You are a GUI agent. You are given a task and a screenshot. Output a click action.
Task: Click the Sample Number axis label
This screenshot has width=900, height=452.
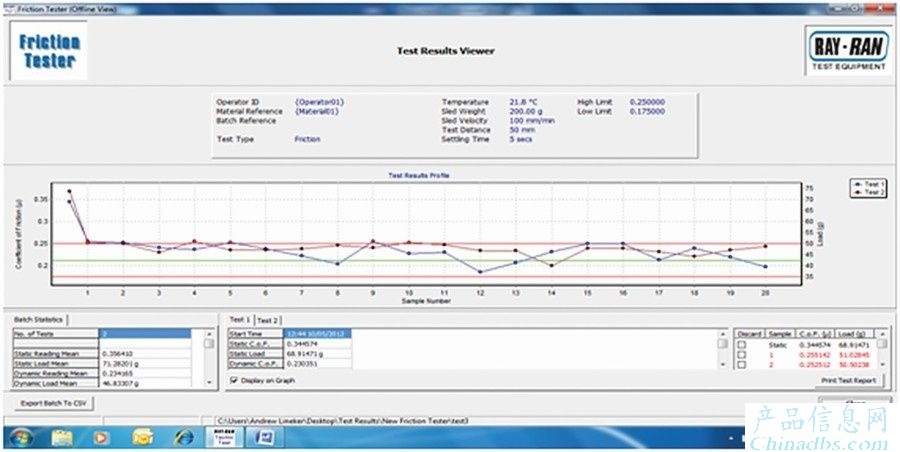pos(426,301)
